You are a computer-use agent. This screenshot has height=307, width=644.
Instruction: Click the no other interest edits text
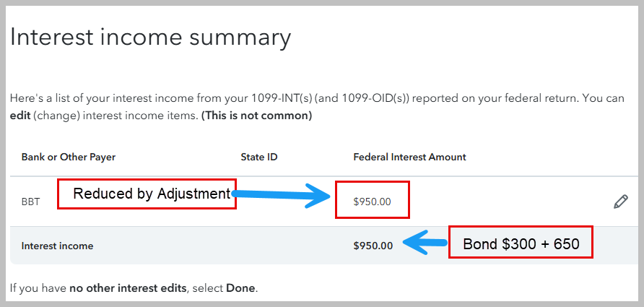pos(128,288)
